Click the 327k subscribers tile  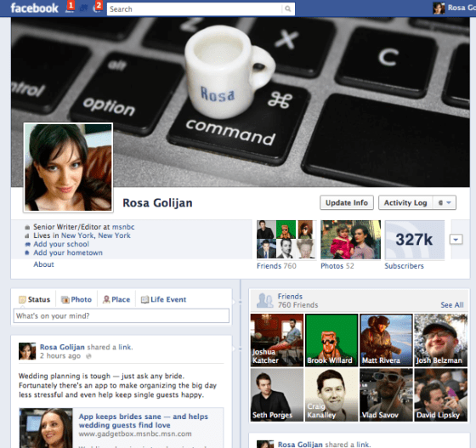click(x=415, y=240)
